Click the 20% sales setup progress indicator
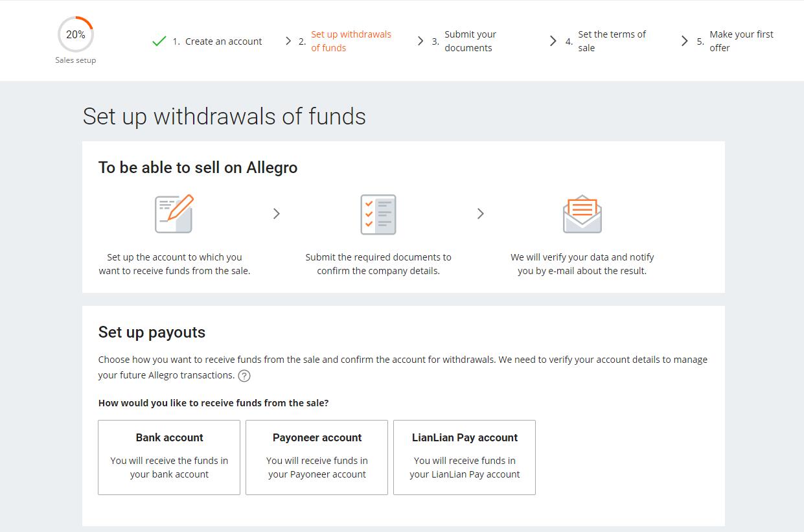 75,34
